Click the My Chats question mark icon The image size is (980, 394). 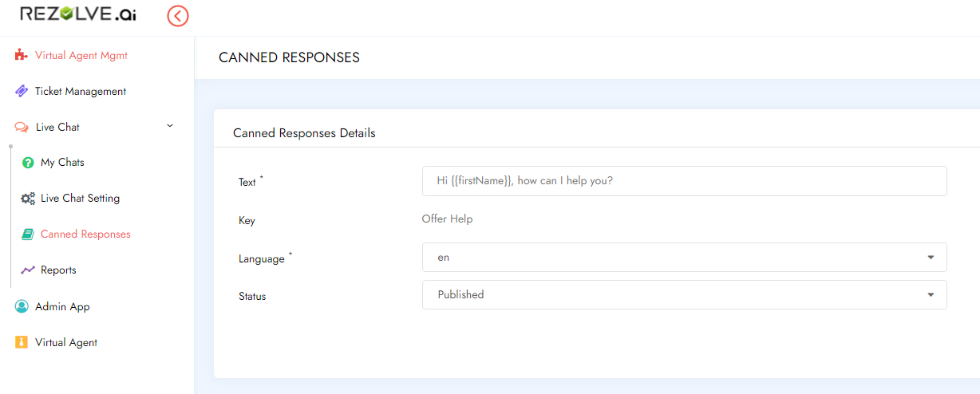click(x=28, y=163)
